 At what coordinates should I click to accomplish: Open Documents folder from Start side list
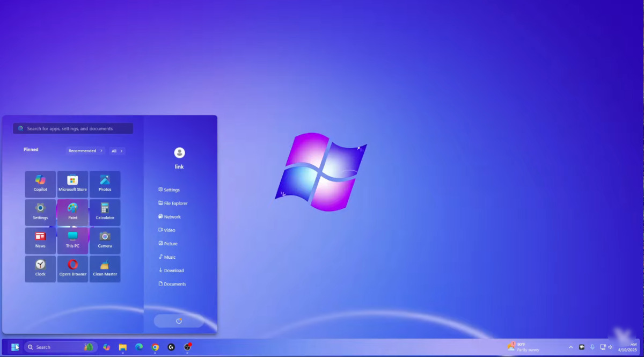point(172,283)
